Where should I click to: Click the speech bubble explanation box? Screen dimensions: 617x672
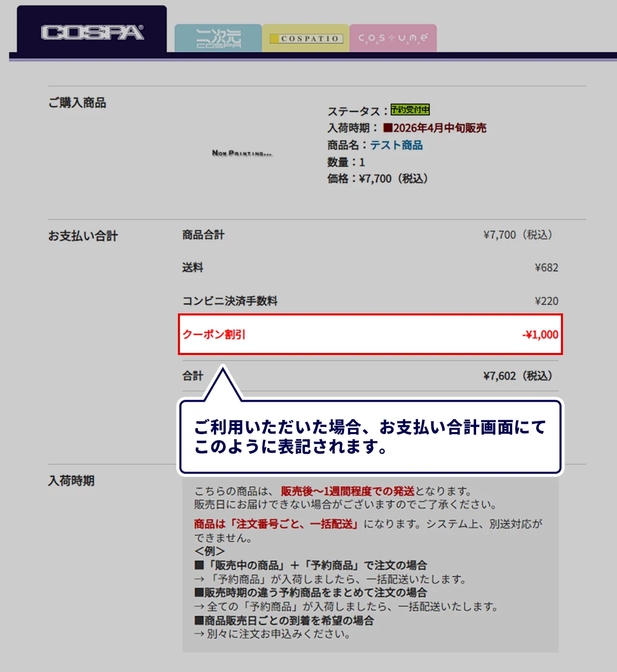(x=371, y=438)
